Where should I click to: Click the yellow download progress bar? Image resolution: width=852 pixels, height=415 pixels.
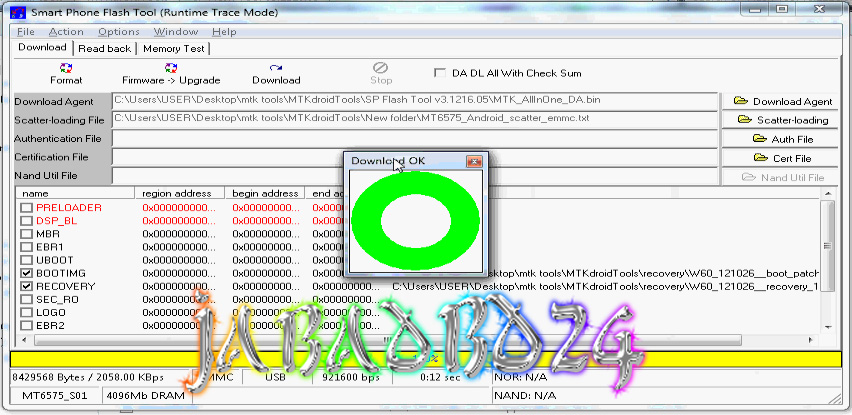tap(425, 359)
